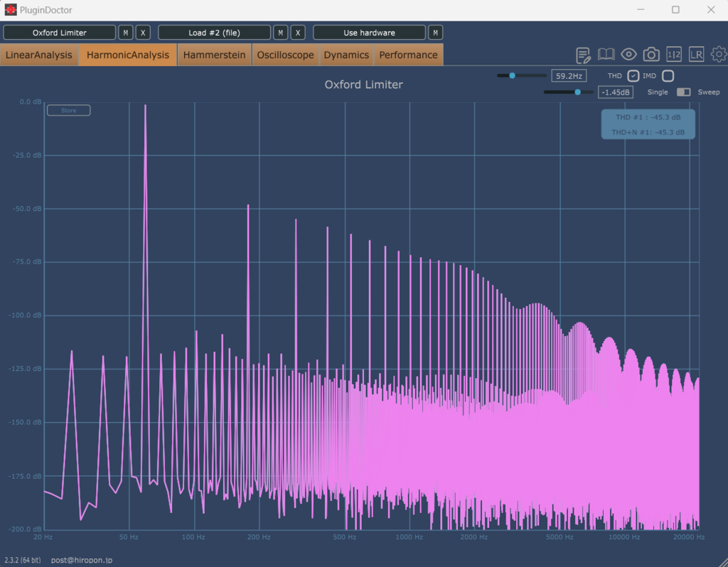
Task: Click the Sweep label
Action: [x=709, y=92]
